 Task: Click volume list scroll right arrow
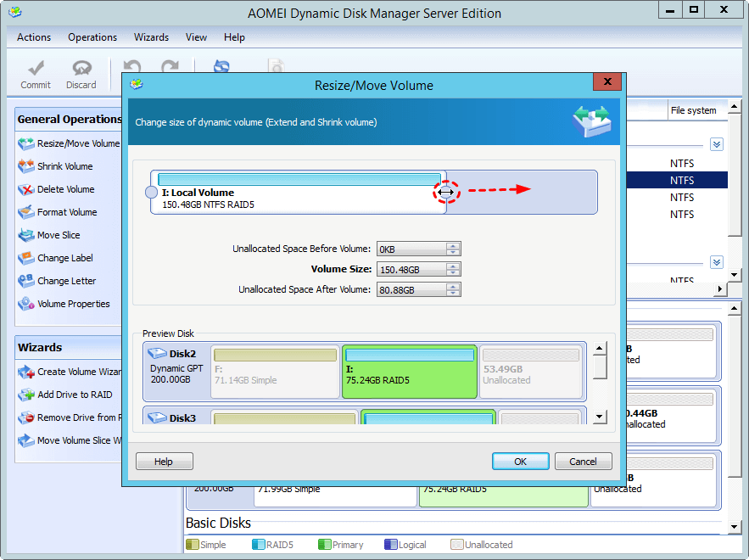point(720,288)
